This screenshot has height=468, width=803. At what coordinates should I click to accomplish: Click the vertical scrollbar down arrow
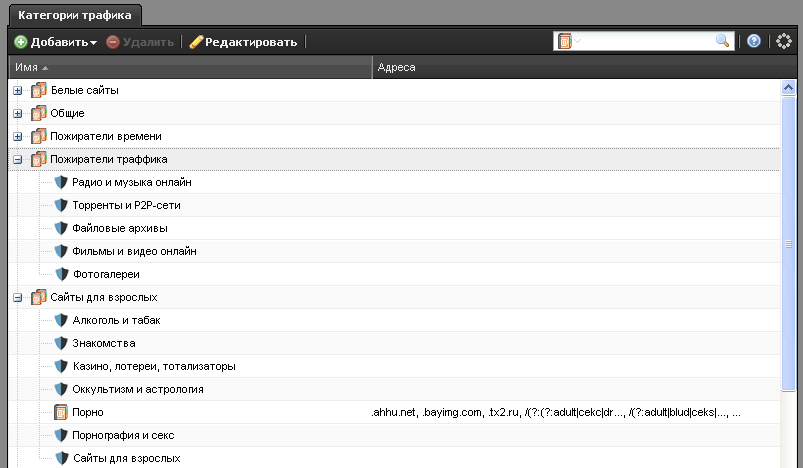[788, 461]
